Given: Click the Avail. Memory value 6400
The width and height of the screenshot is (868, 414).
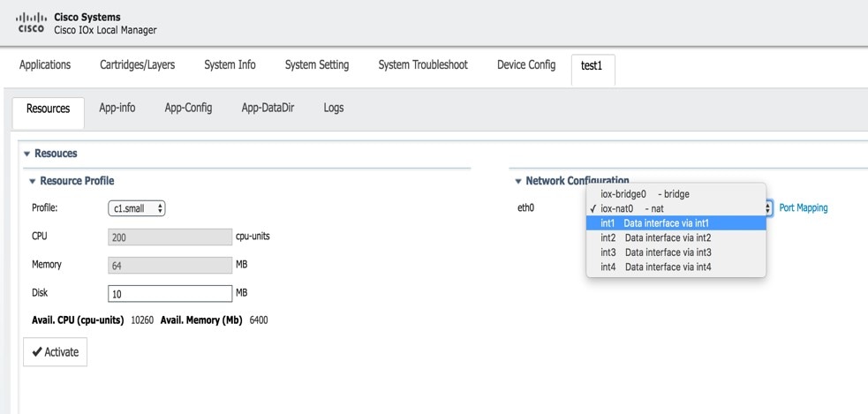Looking at the screenshot, I should click(259, 320).
